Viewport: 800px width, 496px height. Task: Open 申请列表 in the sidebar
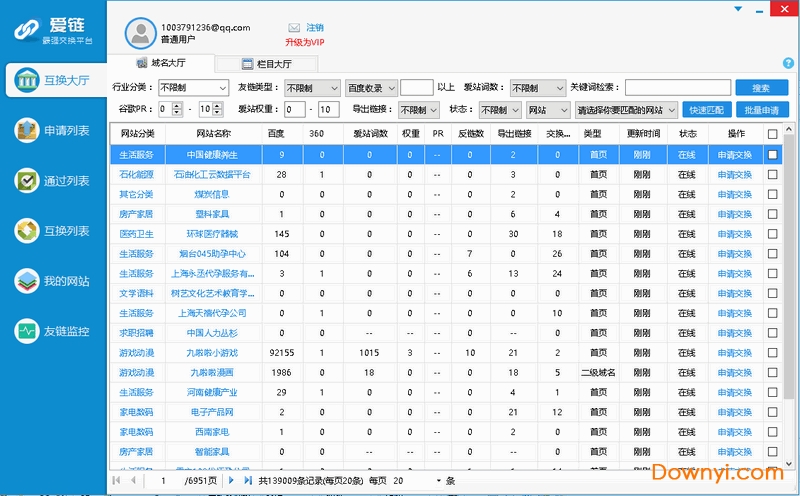54,131
